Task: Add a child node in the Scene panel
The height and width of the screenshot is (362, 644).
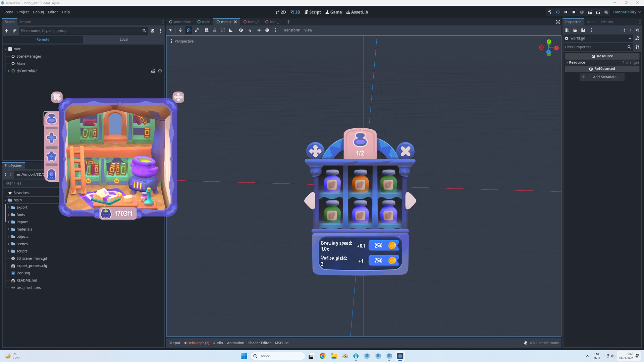Action: (x=6, y=31)
